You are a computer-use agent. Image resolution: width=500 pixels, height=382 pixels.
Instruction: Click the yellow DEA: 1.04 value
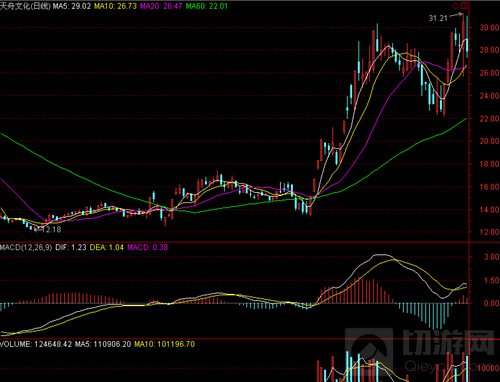coord(107,247)
